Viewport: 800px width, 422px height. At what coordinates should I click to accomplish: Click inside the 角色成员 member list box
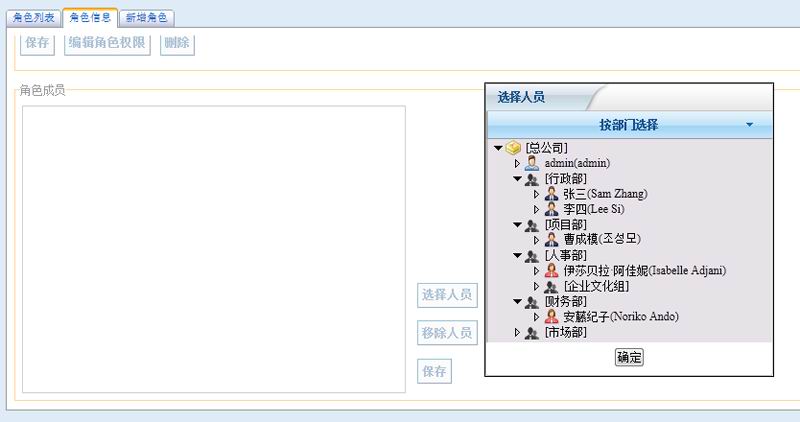[x=214, y=249]
